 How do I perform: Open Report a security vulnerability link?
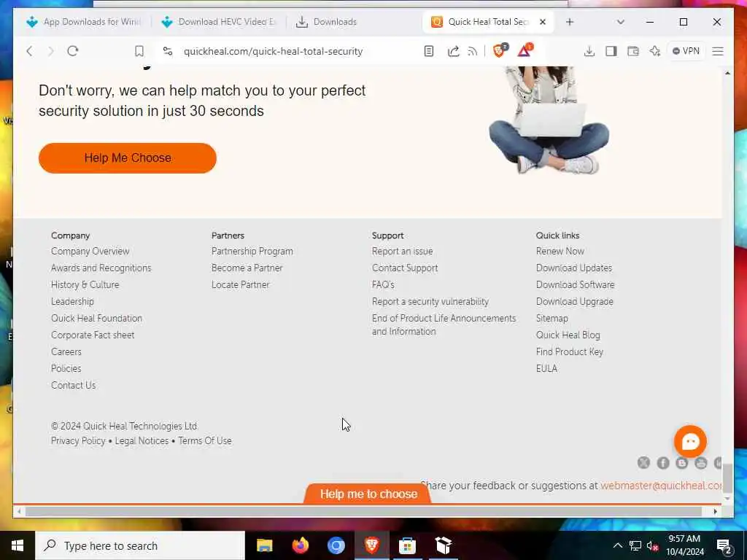[430, 301]
